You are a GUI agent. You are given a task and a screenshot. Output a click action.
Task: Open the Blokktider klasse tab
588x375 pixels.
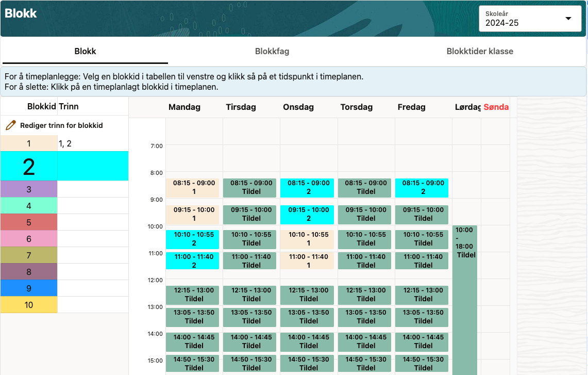tap(480, 52)
